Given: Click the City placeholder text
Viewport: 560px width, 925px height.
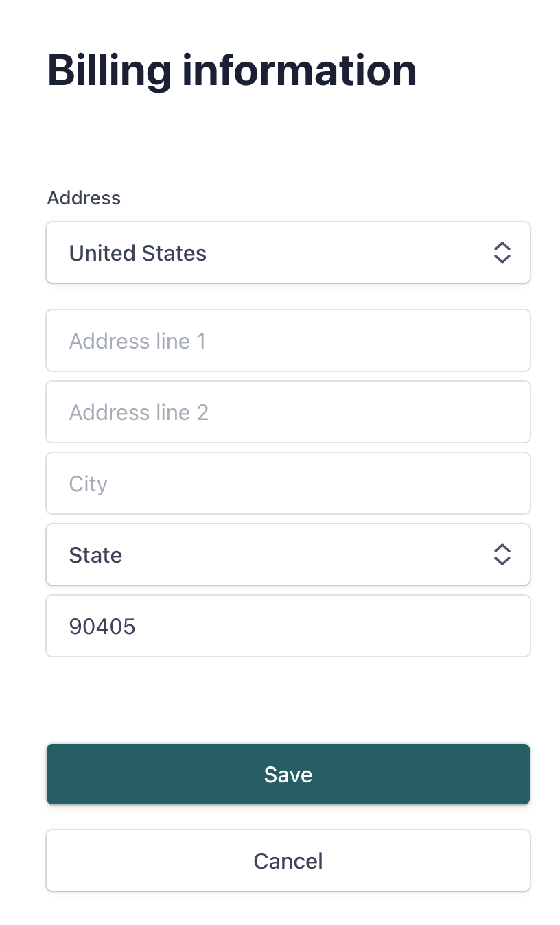Looking at the screenshot, I should [x=89, y=484].
